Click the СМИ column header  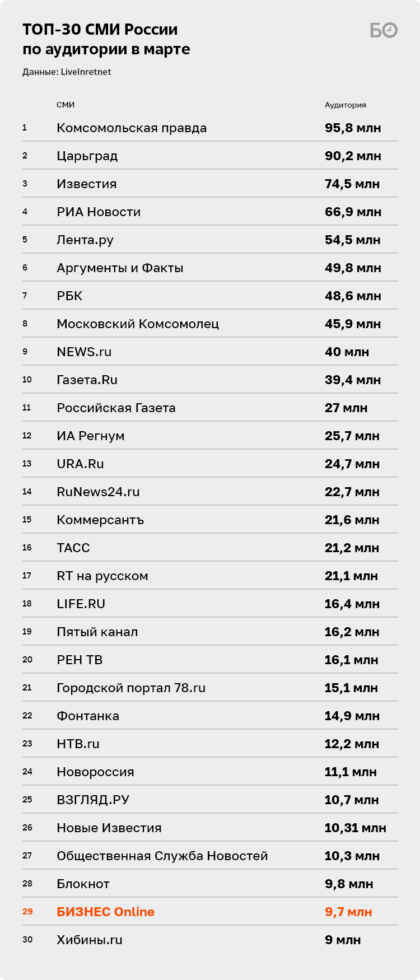click(66, 105)
